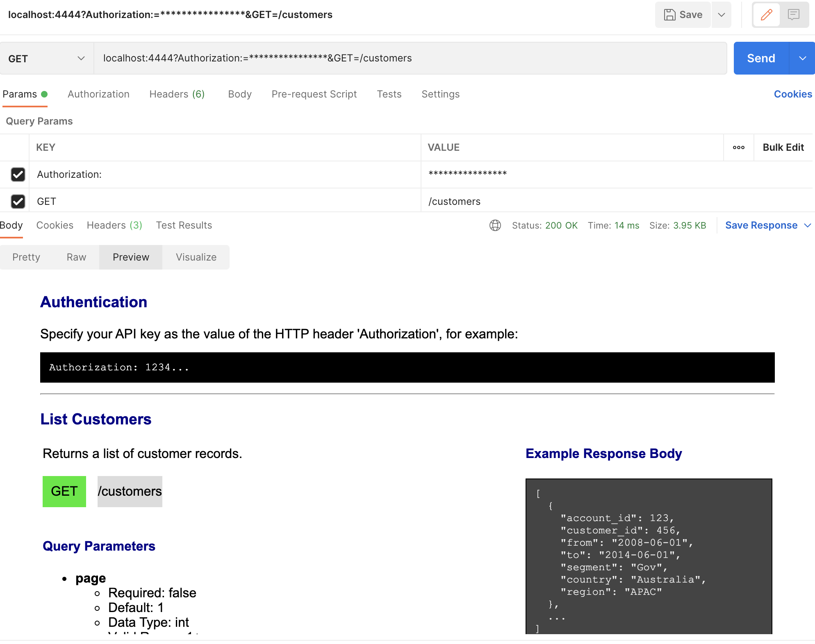
Task: Click the 'Authorization: 1234...' code block
Action: [407, 367]
